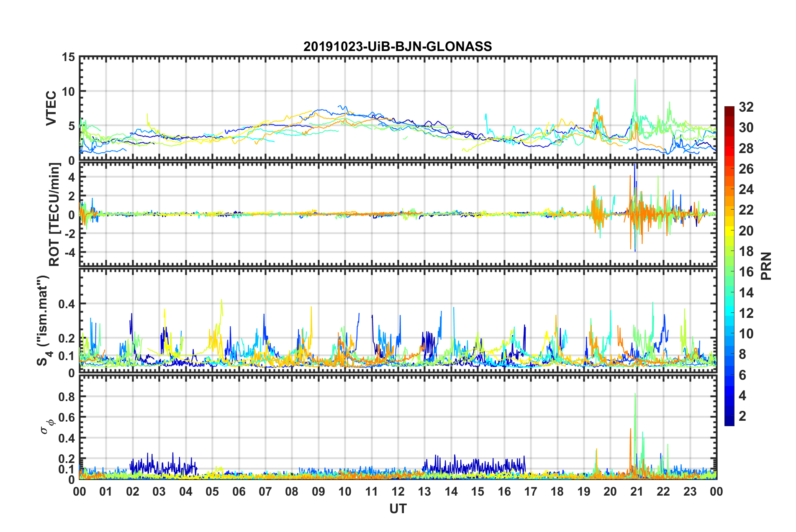This screenshot has height=532, width=796.
Task: Click UT axis tick label 12
Action: 398,491
